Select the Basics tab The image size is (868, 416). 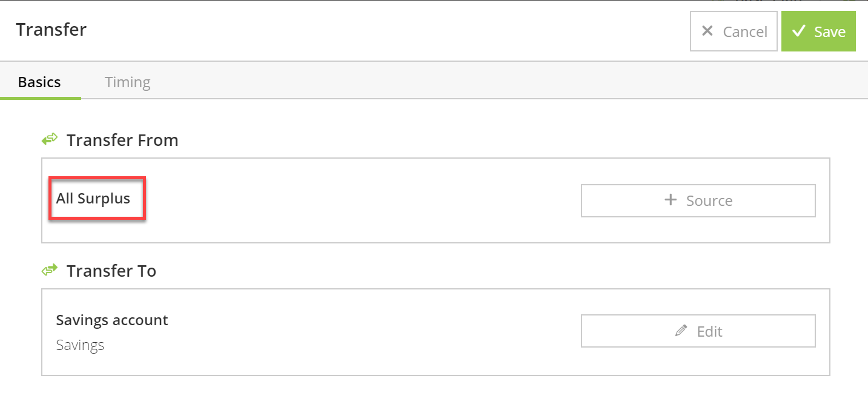coord(39,82)
